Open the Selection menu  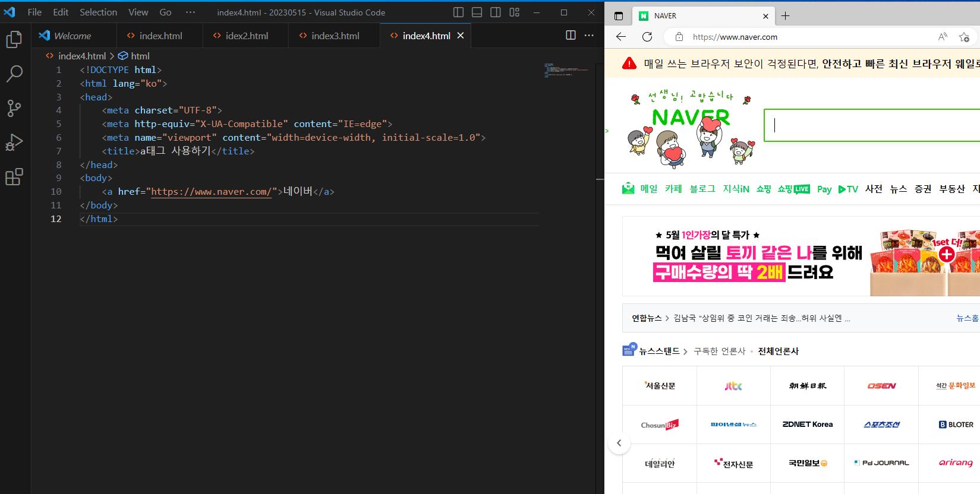98,12
